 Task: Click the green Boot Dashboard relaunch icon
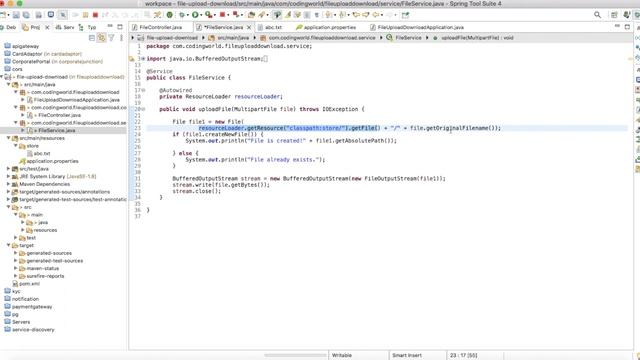click(x=169, y=15)
